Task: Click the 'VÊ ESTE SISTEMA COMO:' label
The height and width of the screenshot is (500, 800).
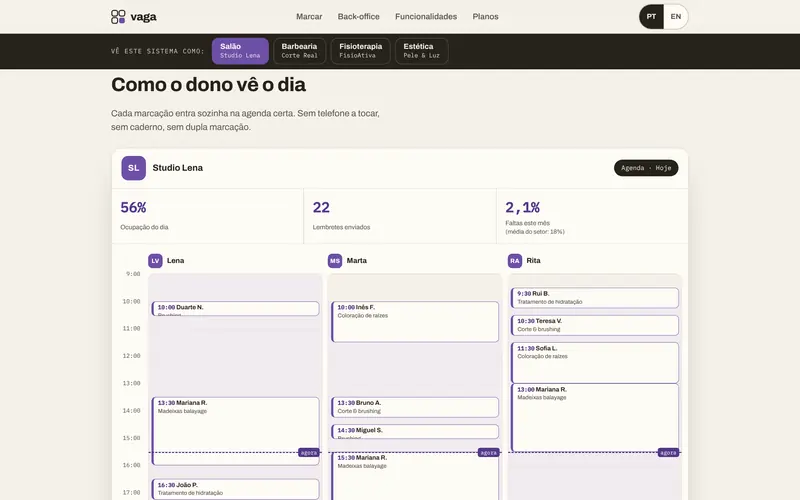Action: (x=158, y=51)
